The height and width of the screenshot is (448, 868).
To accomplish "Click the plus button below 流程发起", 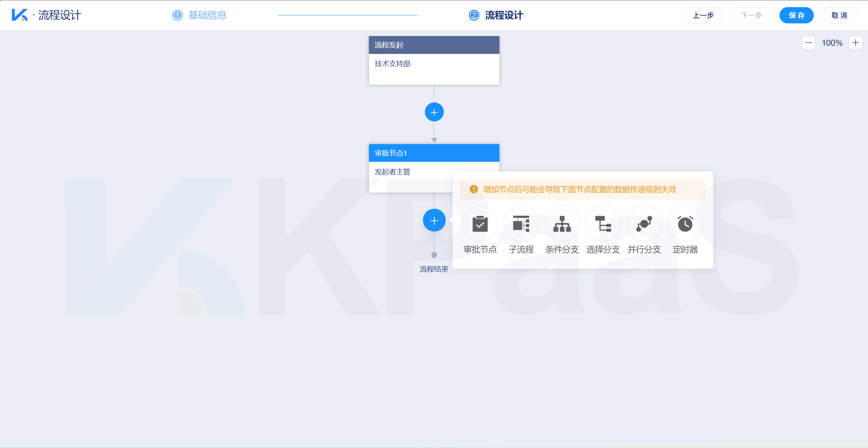I will (434, 112).
